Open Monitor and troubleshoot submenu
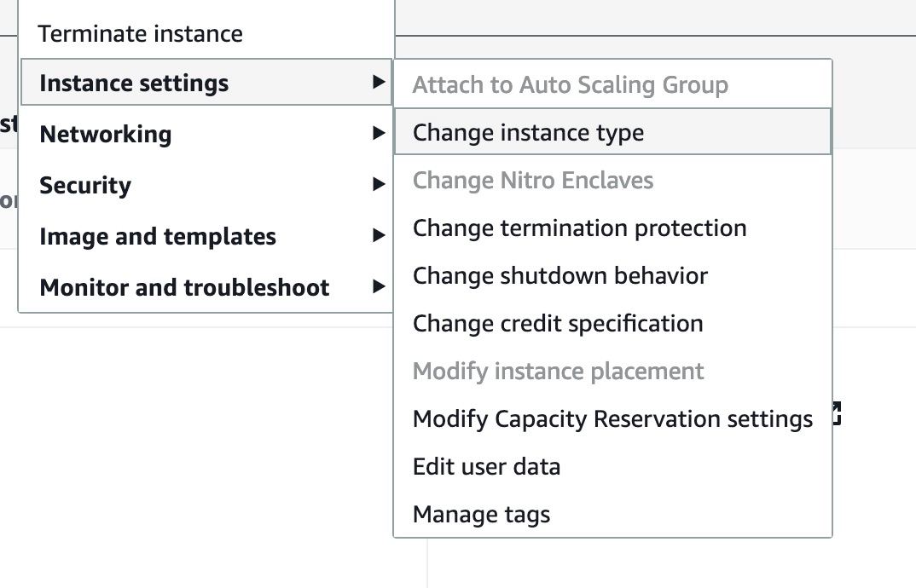Viewport: 916px width, 588px height. pos(206,286)
